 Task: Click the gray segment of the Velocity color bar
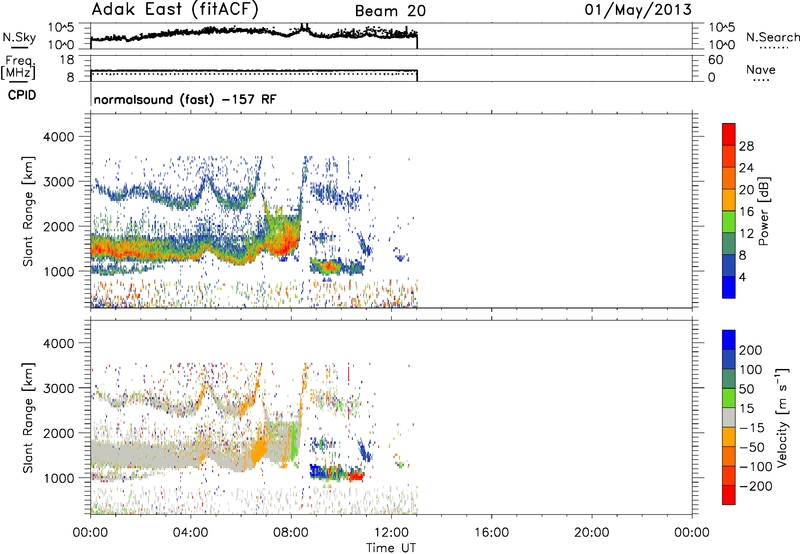click(x=729, y=417)
